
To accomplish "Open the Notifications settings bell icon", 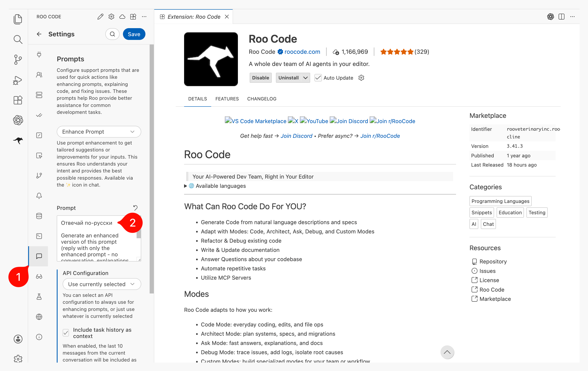I will pos(39,196).
